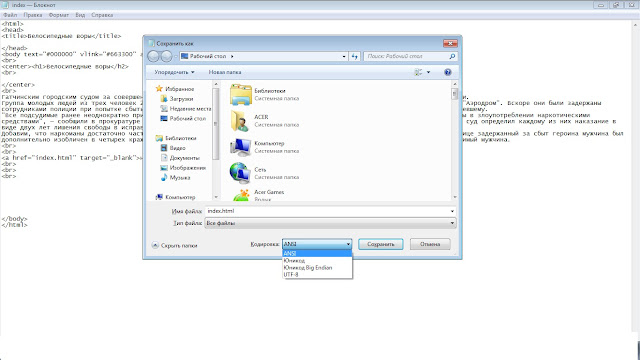640x360 pixels.
Task: Click the Документы icon in sidebar
Action: tap(164, 158)
